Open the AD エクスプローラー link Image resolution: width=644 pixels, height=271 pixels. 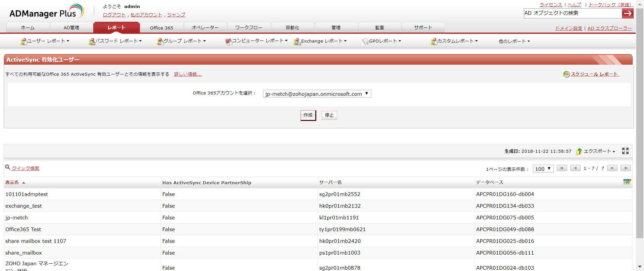[x=610, y=28]
